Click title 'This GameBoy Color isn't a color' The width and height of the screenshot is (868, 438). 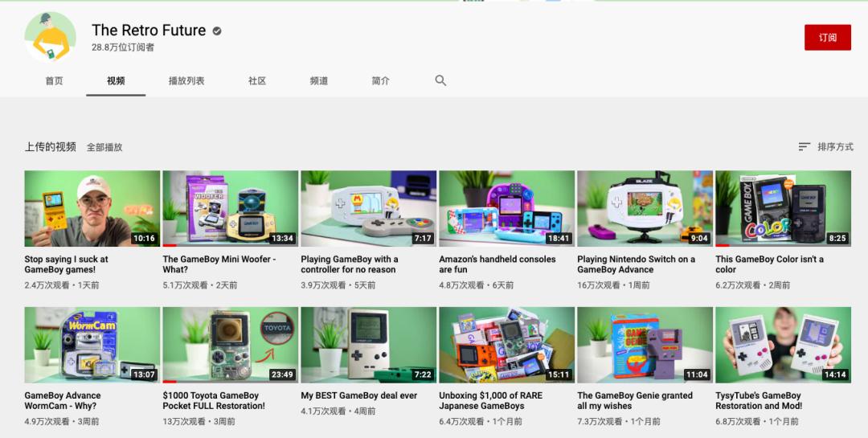click(x=769, y=264)
